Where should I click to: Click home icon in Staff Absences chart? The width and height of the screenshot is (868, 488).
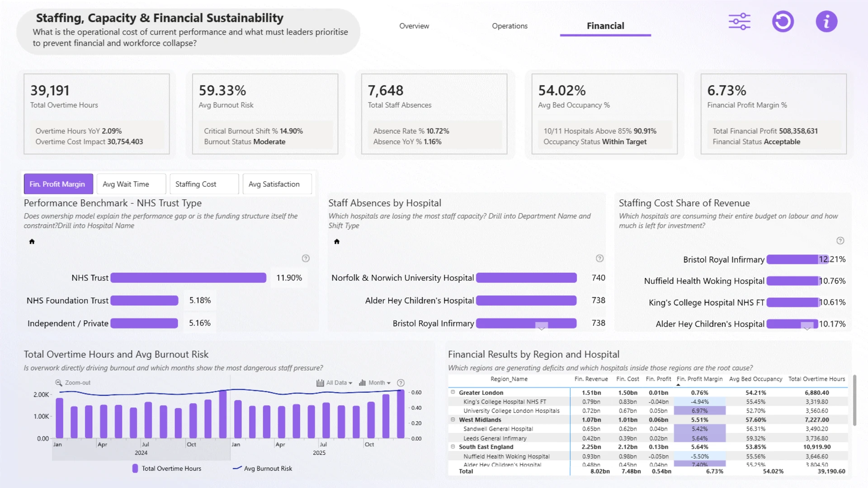click(336, 241)
